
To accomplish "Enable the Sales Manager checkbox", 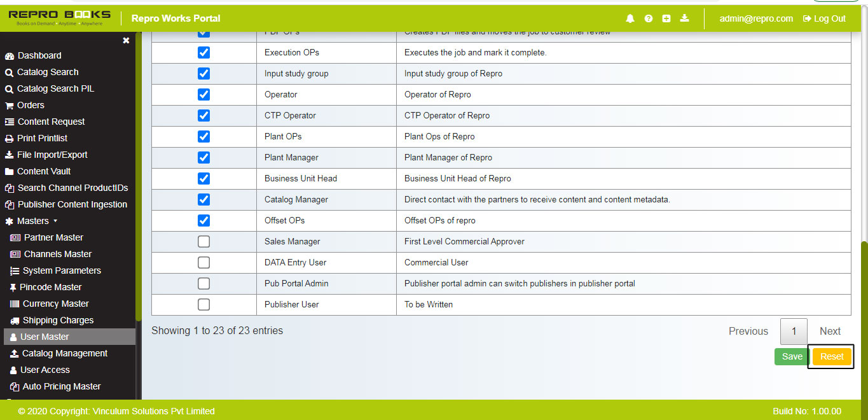I will click(203, 241).
